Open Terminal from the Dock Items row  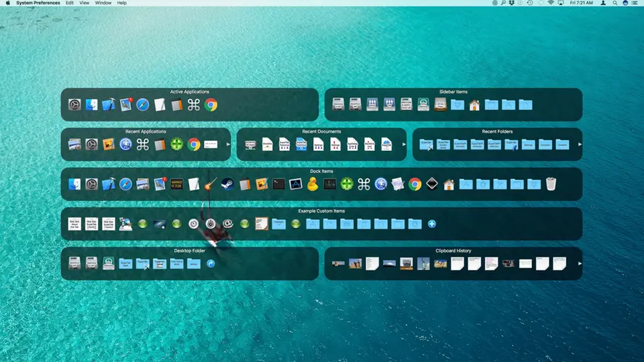(x=278, y=184)
